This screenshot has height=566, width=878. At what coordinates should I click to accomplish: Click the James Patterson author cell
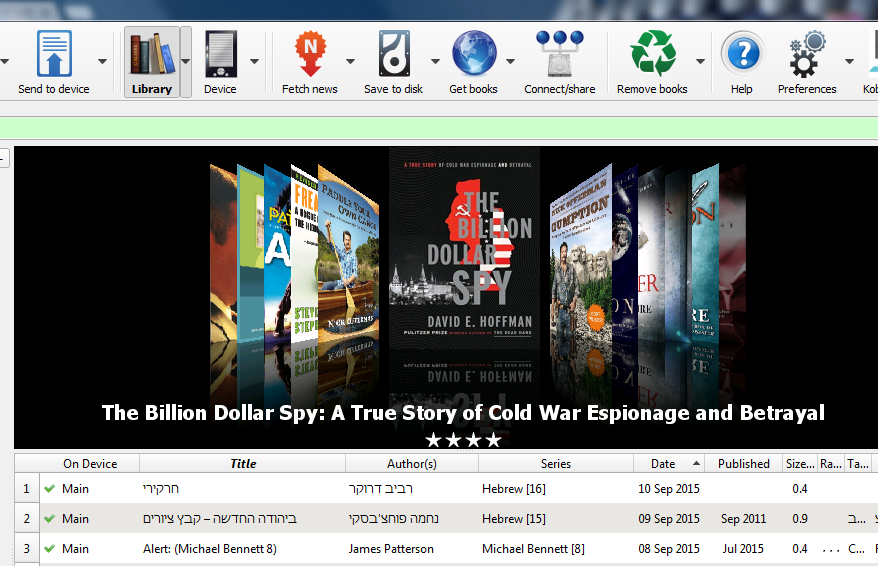391,549
